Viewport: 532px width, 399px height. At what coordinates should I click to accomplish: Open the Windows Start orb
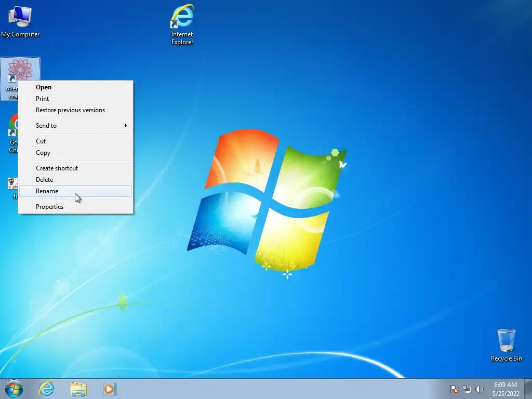click(14, 389)
